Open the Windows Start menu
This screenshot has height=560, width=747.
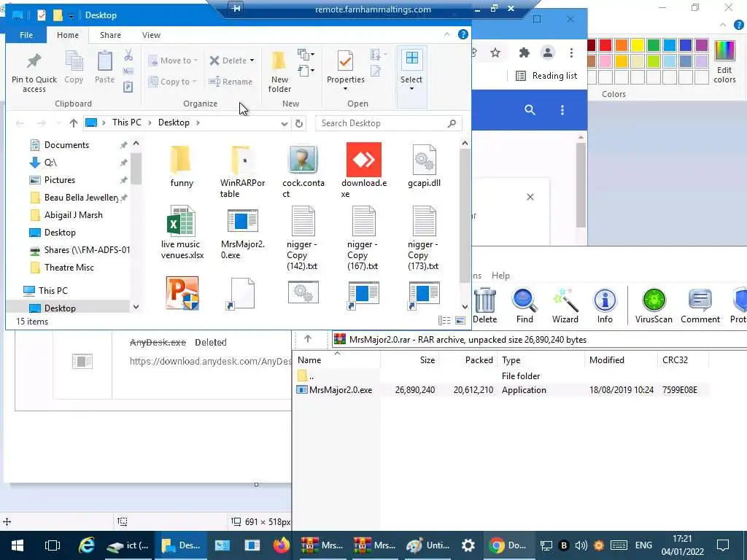pyautogui.click(x=18, y=545)
